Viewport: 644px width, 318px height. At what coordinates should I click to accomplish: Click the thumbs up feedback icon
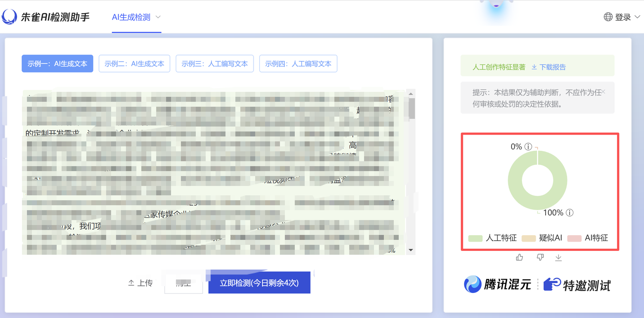click(x=519, y=257)
